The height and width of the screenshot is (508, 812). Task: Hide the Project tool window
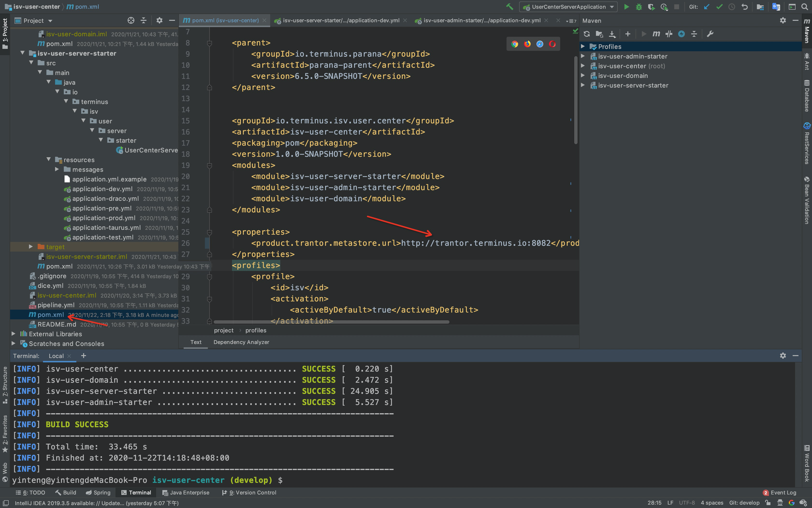point(172,21)
